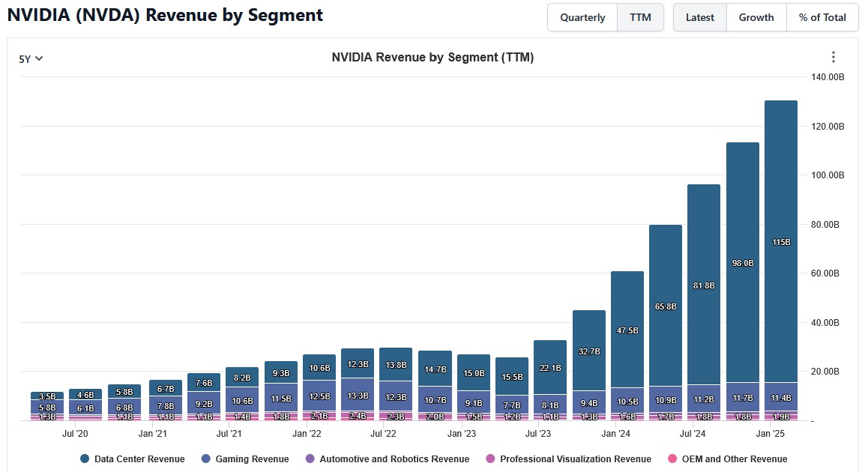Click the 32.7B Data Center bar segment
868x472 pixels.
[x=589, y=351]
